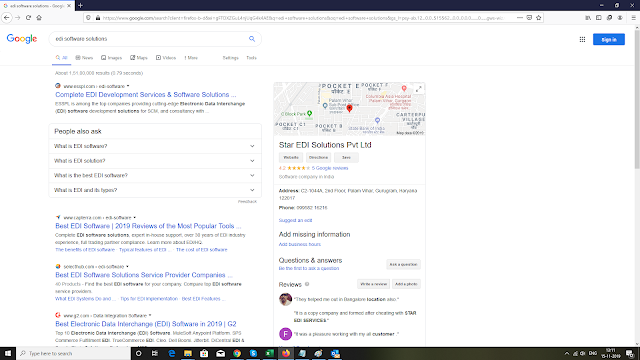Click the Save button in business panel

[346, 158]
